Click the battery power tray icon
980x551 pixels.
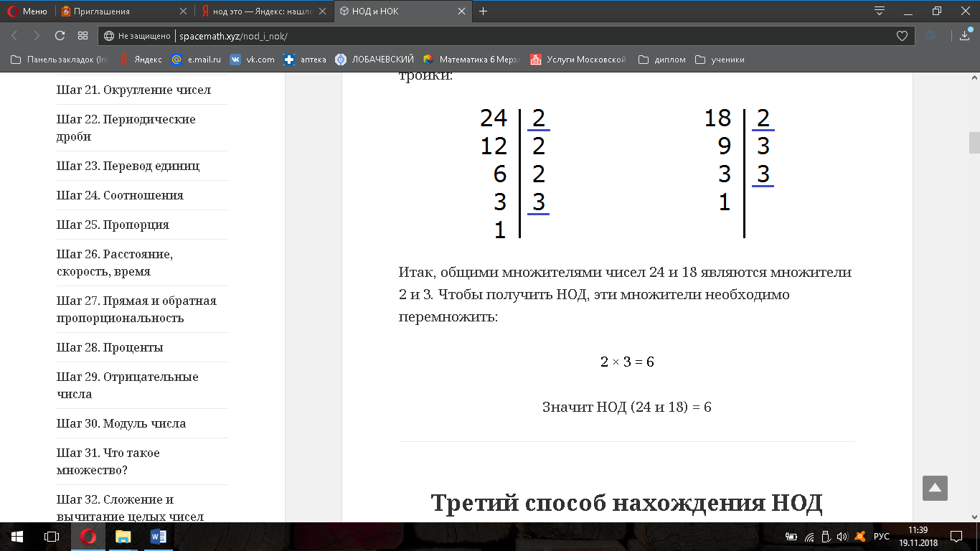point(791,537)
